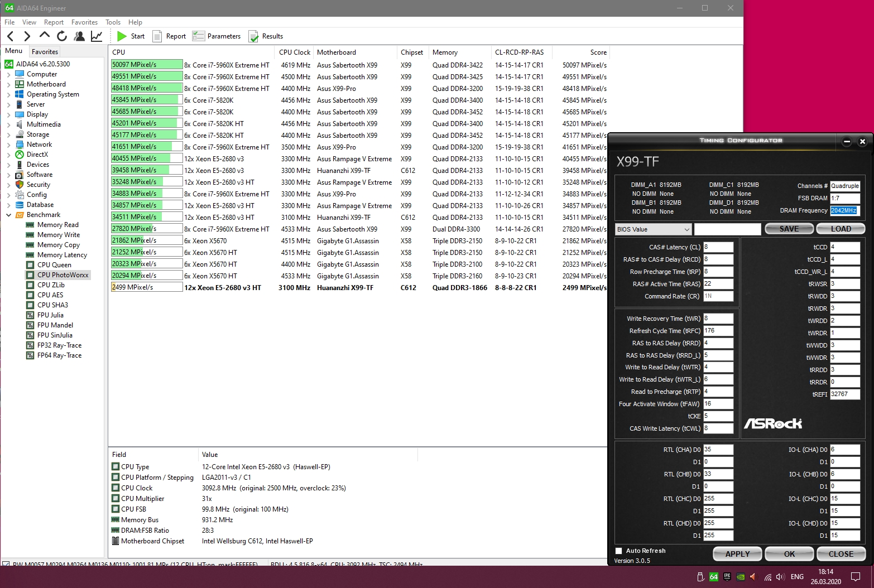
Task: Click the NVIDIA tray icon
Action: [741, 577]
